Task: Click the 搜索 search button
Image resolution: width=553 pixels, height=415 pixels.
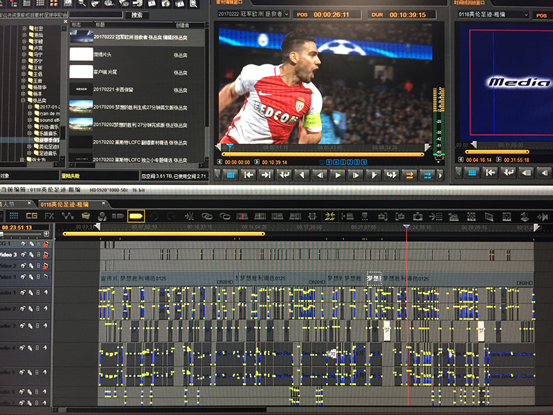Action: (x=137, y=15)
